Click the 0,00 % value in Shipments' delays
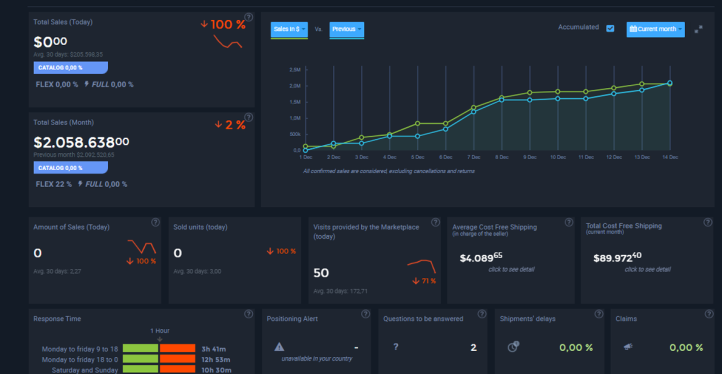The width and height of the screenshot is (722, 374). pyautogui.click(x=576, y=348)
